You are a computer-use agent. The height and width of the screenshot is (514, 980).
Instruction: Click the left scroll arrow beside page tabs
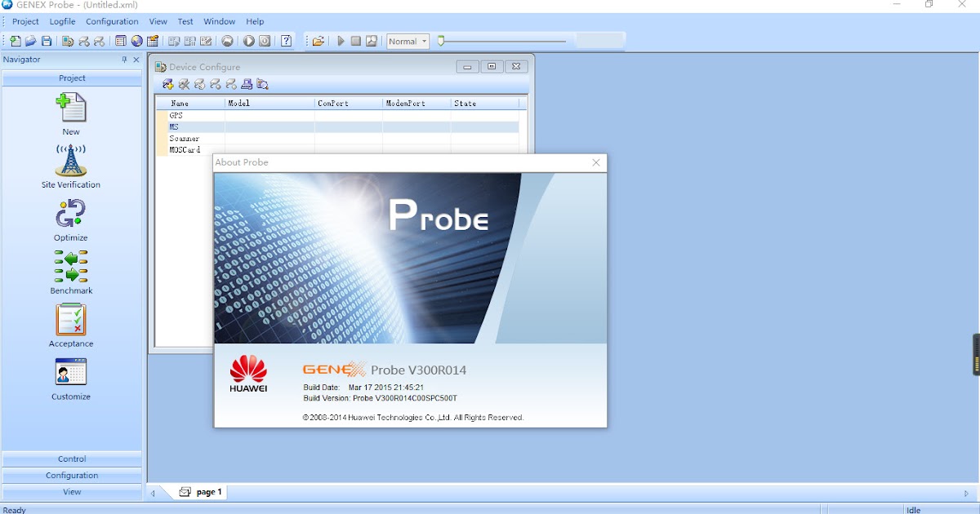[x=153, y=493]
